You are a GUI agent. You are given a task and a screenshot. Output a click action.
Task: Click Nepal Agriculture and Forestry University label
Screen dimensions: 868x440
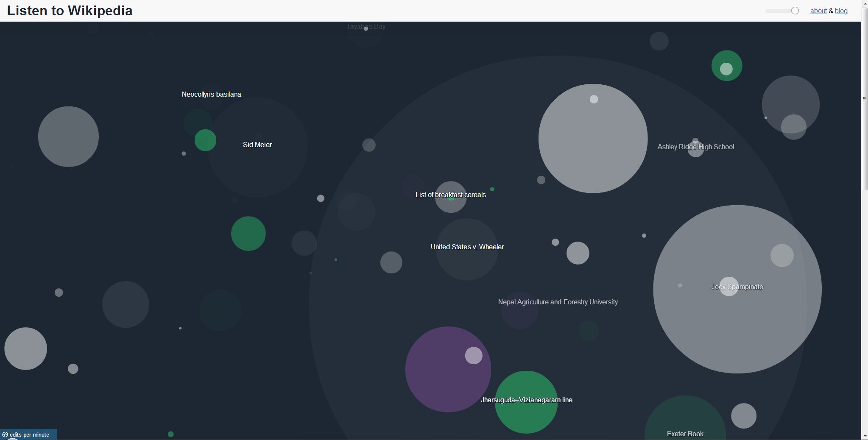tap(558, 302)
